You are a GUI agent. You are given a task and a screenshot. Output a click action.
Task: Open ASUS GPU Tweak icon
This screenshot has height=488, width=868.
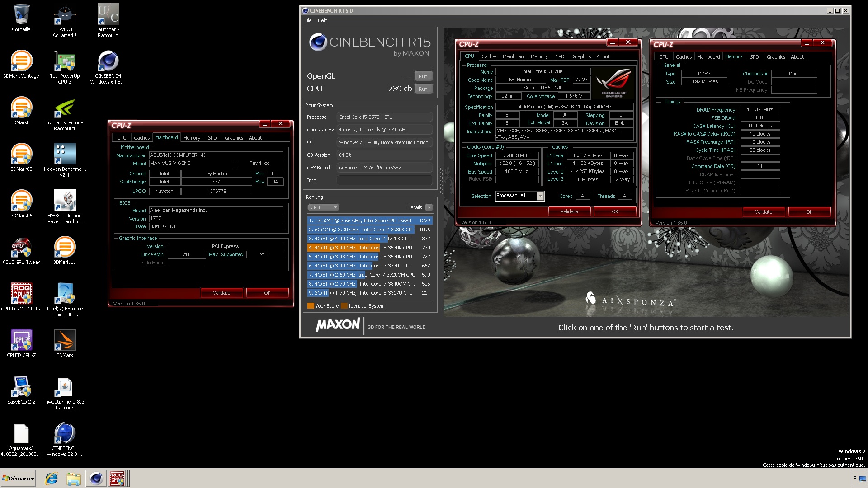(x=21, y=251)
